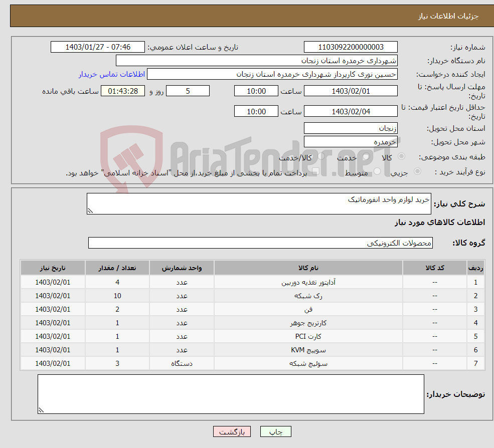Click the section heading اطلاعات کالاهای مورد نیاز
The image size is (494, 448).
(x=440, y=222)
